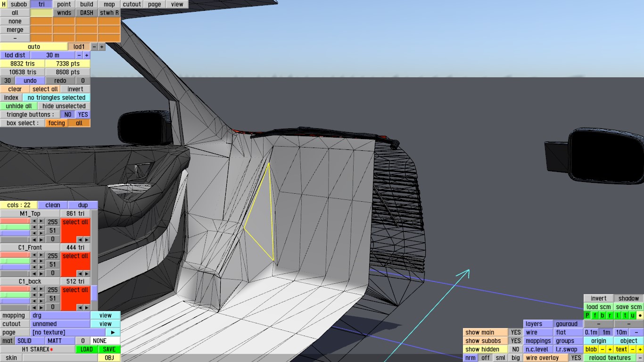The image size is (644, 362).
Task: Click merge groups button
Action: pos(15,30)
